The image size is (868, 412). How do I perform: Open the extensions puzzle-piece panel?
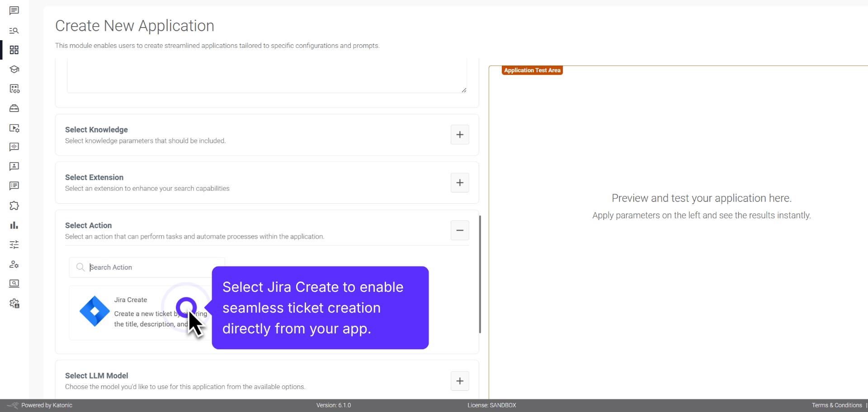pos(14,206)
